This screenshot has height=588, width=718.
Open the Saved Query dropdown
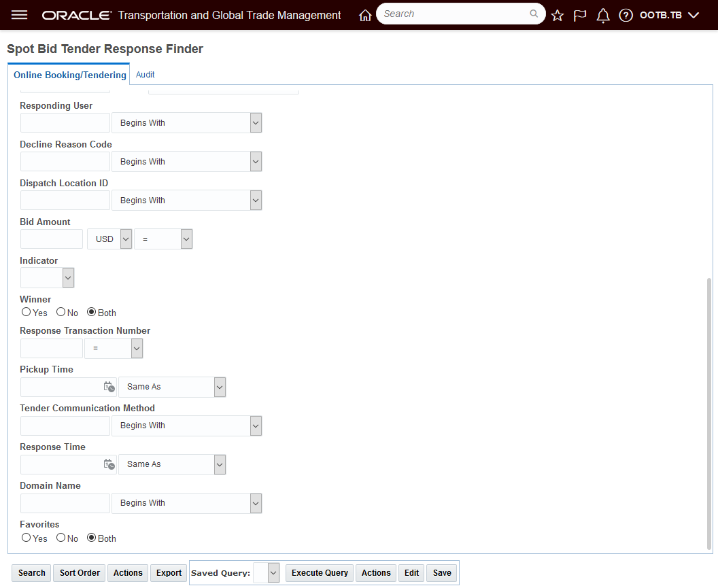coord(267,573)
